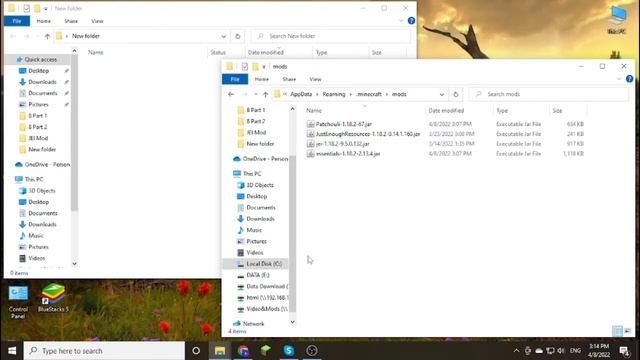Viewport: 640px width, 360px height.
Task: Click AppData in the address breadcrumb
Action: point(301,94)
